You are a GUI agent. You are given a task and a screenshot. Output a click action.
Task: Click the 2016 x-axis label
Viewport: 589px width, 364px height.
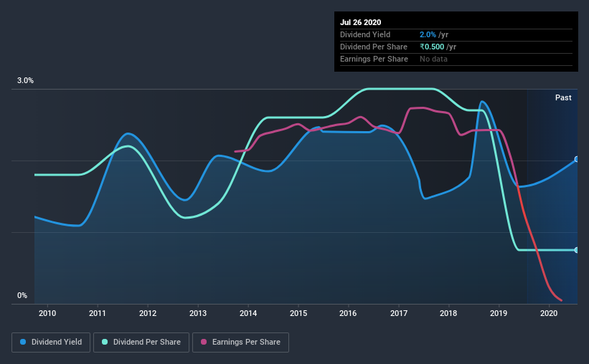pos(348,313)
